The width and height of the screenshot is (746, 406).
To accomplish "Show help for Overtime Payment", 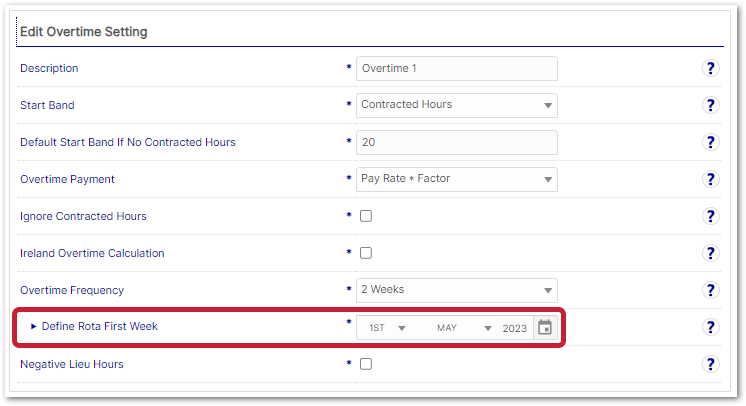I will tap(711, 179).
